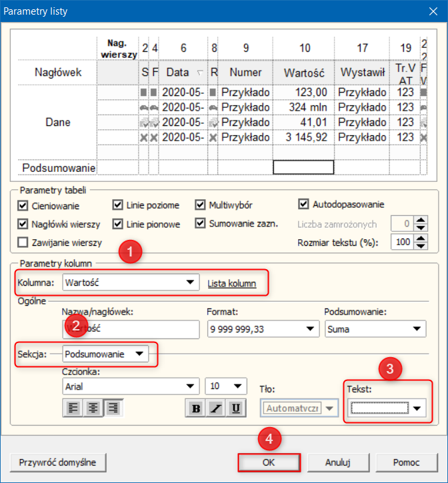
Task: Click the Dane row label in preview
Action: point(58,123)
